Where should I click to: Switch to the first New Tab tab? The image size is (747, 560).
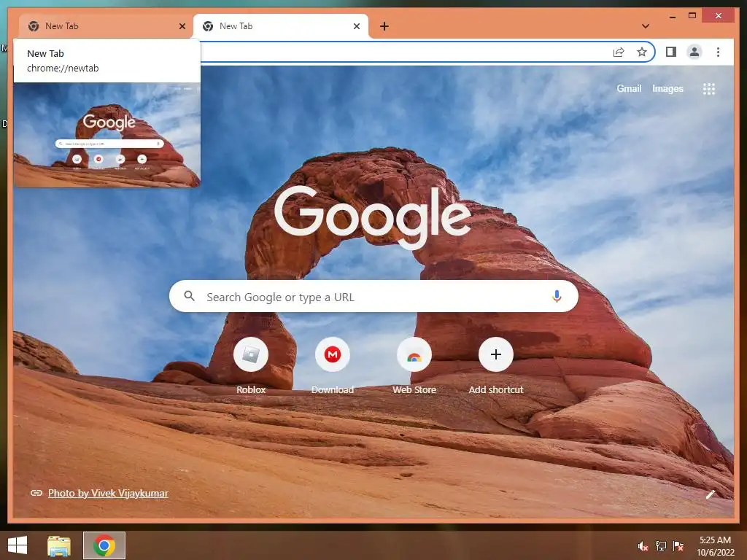[107, 26]
